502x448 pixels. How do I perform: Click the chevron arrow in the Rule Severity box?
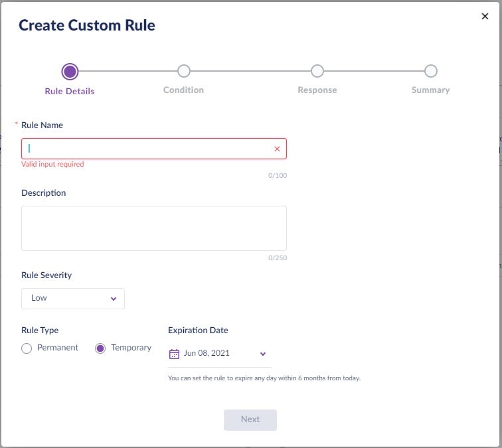point(114,299)
